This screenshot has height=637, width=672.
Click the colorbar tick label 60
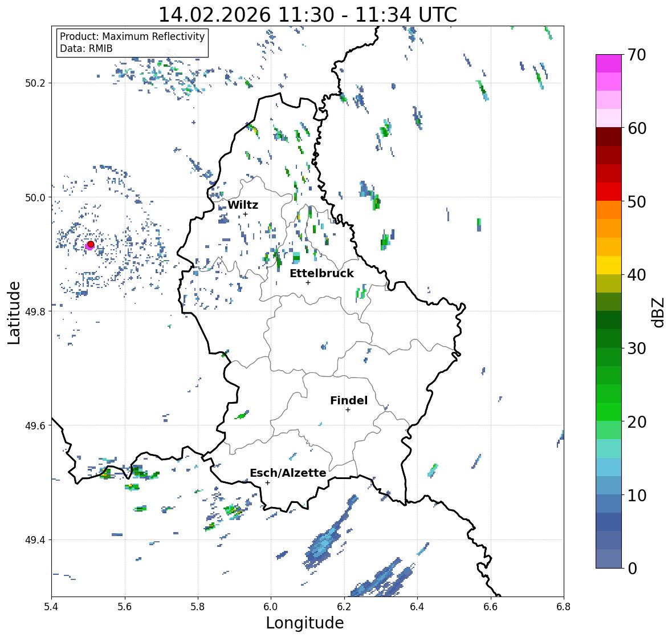(637, 128)
